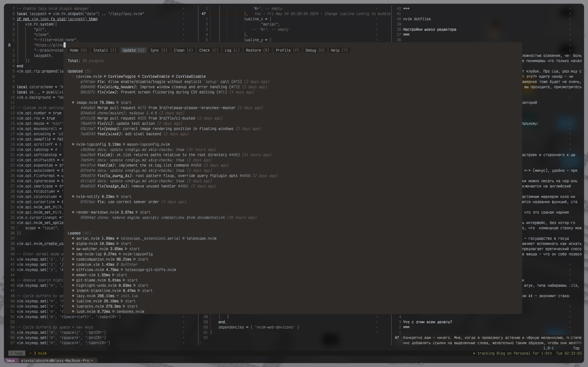The height and width of the screenshot is (367, 588).
Task: Open commit a74fdee of csvview.nvim
Action: pyautogui.click(x=88, y=82)
